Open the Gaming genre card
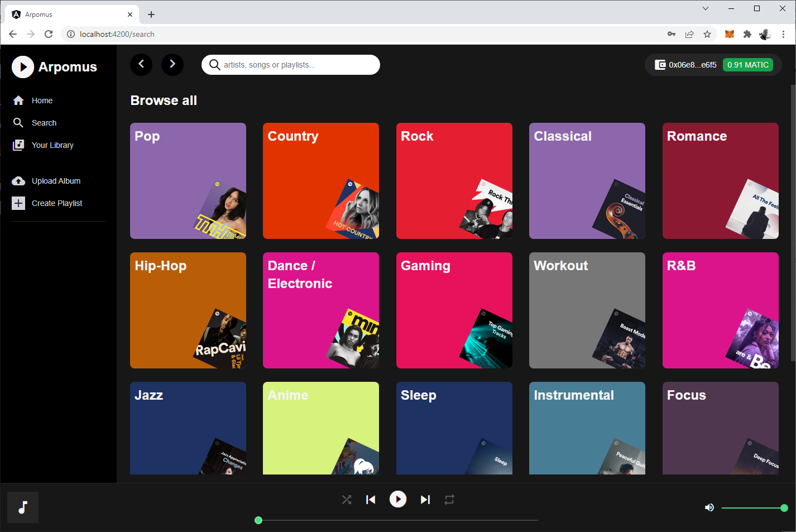Viewport: 796px width, 532px height. (x=454, y=310)
